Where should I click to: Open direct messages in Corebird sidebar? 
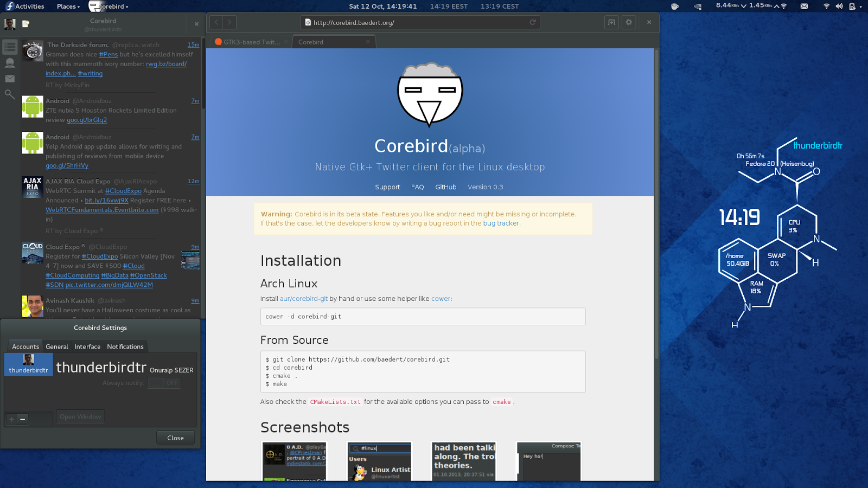pyautogui.click(x=10, y=79)
